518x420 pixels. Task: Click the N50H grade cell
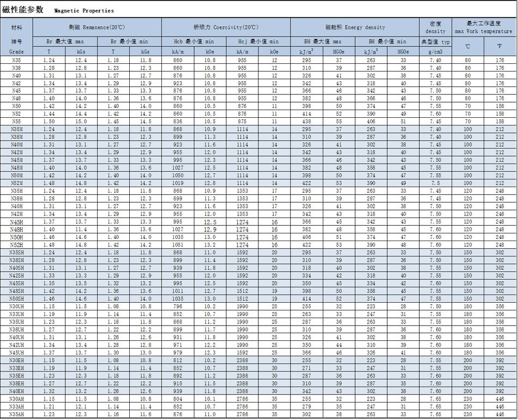click(16, 237)
